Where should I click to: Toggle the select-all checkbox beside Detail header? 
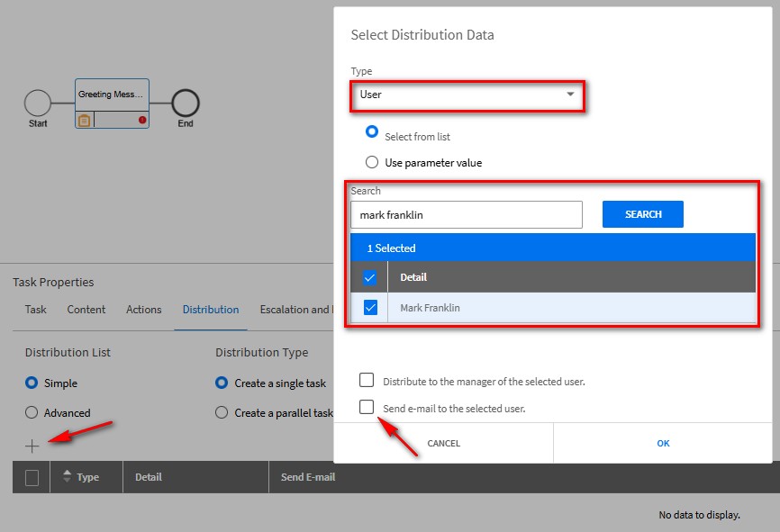(369, 277)
